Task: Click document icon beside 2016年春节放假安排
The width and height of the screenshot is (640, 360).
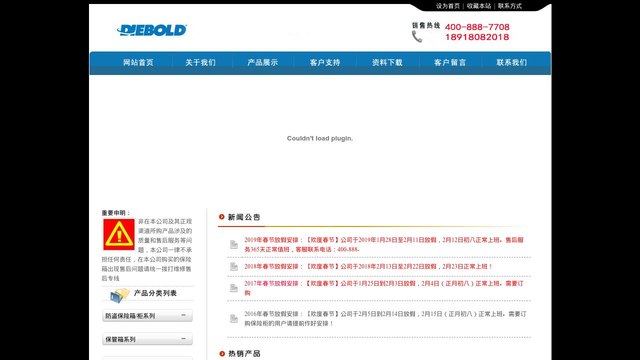Action: click(234, 318)
